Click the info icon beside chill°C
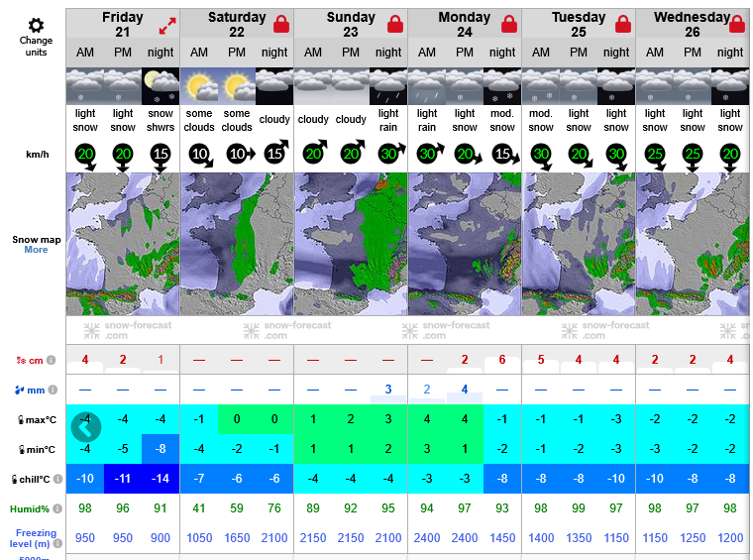Viewport: 753px width, 560px height. coord(57,479)
